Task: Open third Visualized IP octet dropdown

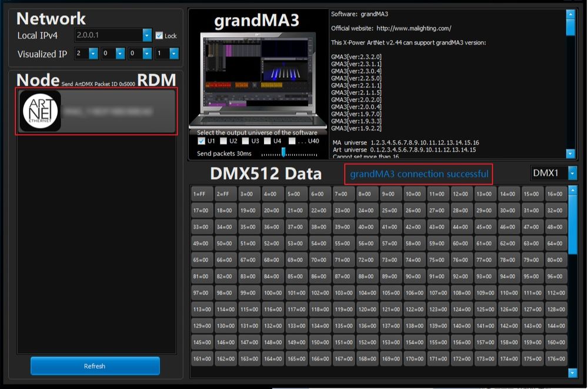Action: (147, 54)
